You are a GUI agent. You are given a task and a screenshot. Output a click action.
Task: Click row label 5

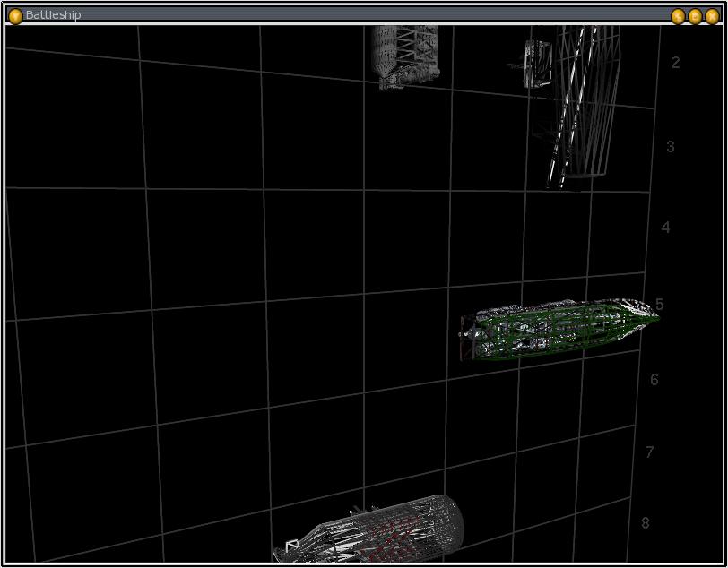point(660,305)
